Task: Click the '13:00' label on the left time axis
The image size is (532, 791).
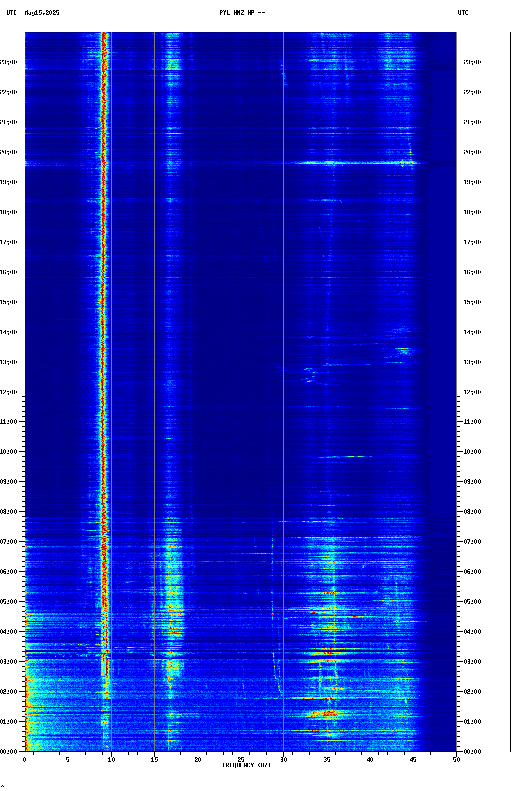Action: 8,362
